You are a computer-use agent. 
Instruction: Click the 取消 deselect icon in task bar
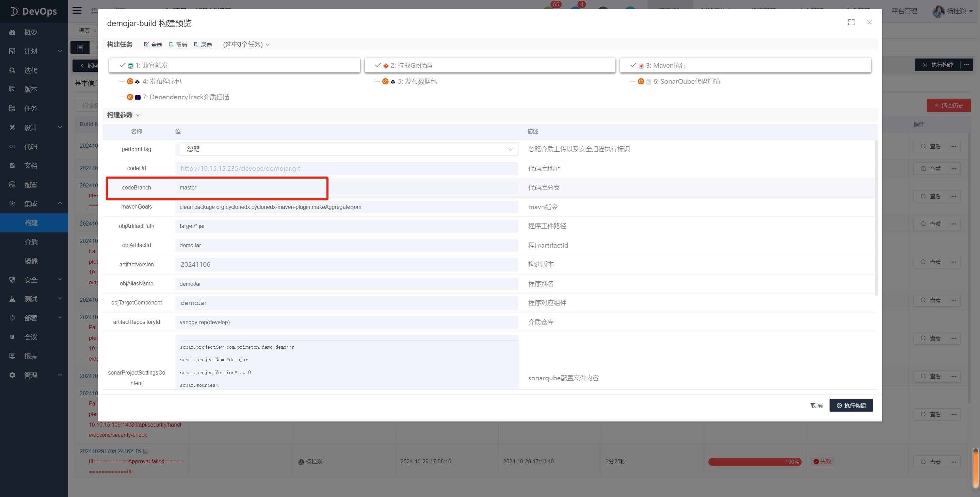pyautogui.click(x=172, y=45)
